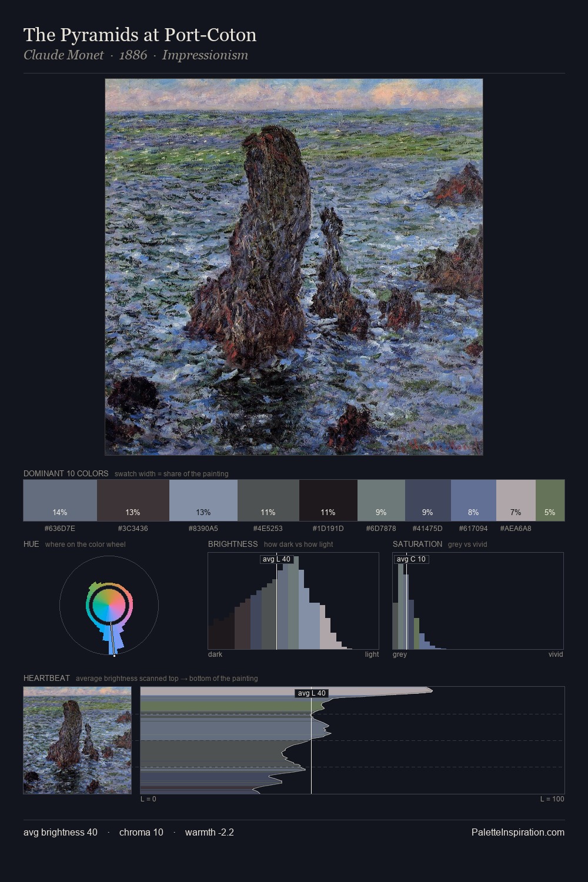Click 'avg C 10' marker in saturation chart

411,559
